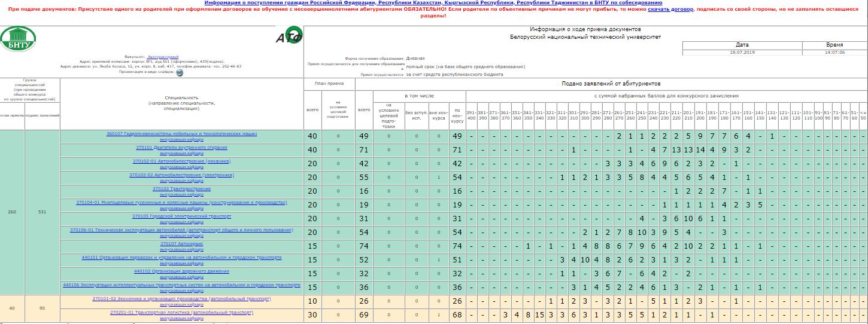Open specialty 370101 Двигатели внутреннего сгорания

[x=181, y=147]
